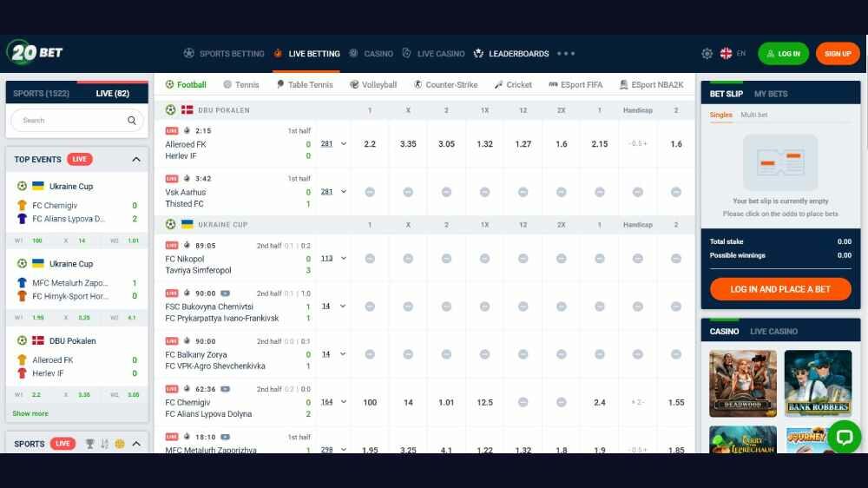Pick odds 1.01 for FC Alians win
This screenshot has height=488, width=868.
(446, 403)
